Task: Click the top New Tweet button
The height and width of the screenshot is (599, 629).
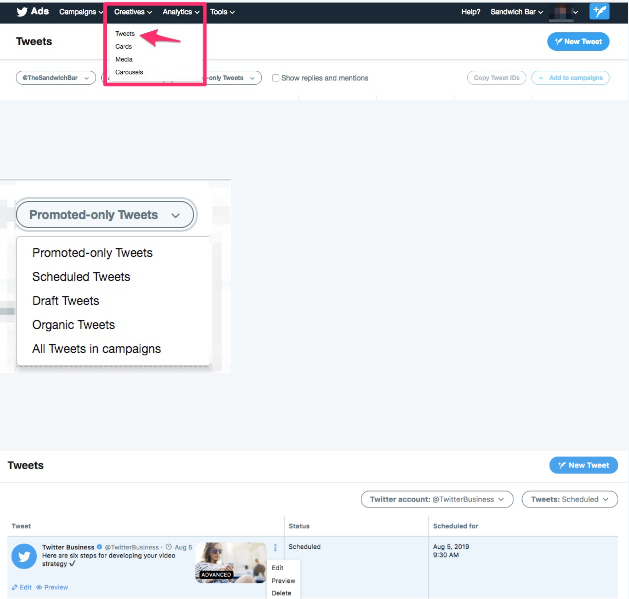Action: [x=578, y=41]
